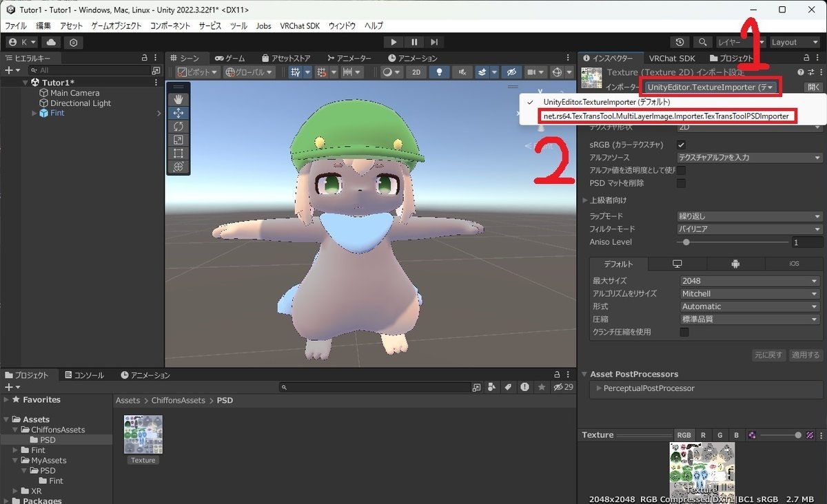Switch to the Console tab

tap(84, 375)
